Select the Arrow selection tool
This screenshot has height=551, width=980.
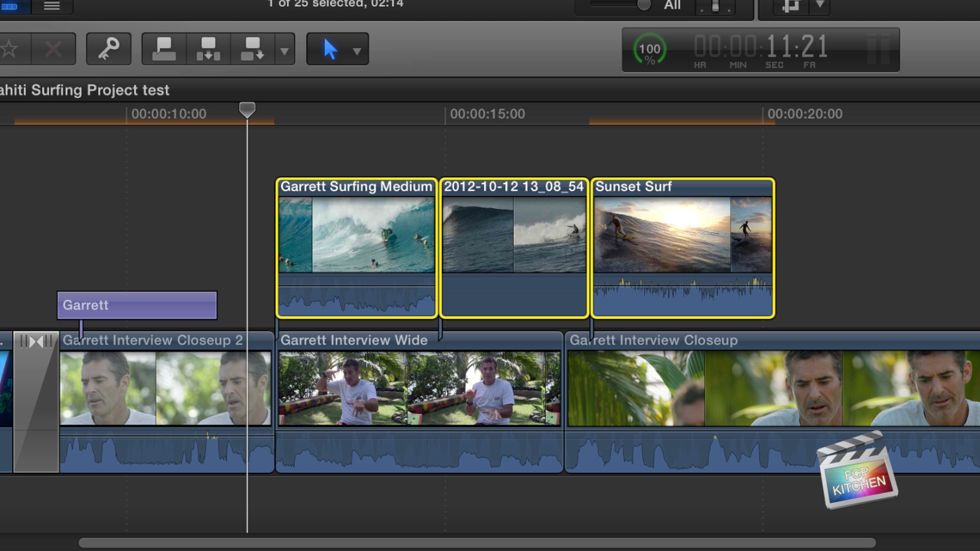[330, 48]
